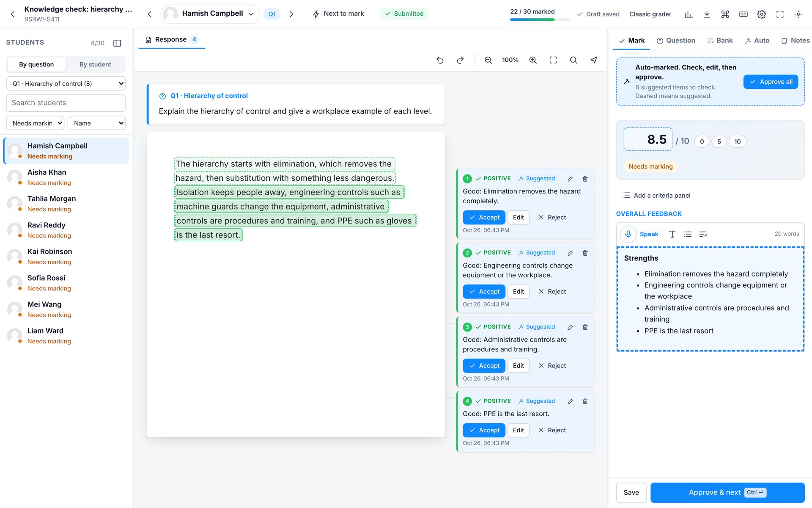Open the Bank tab
Viewport: 812px width, 508px height.
[720, 40]
